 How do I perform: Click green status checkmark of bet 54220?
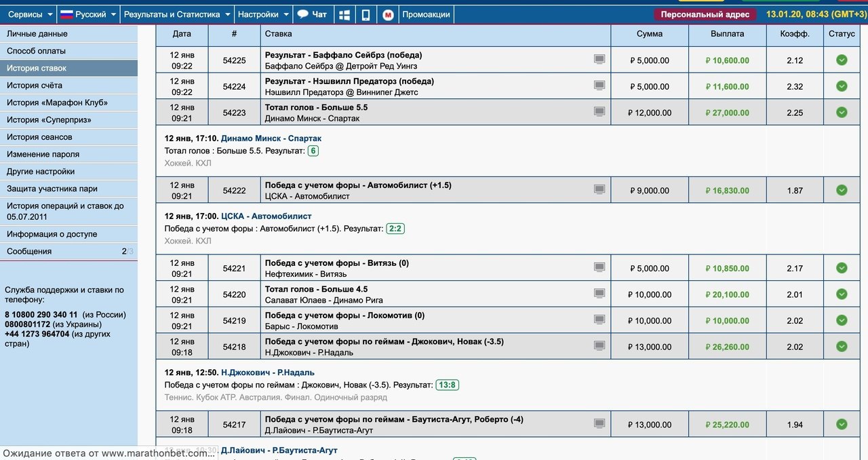pos(842,294)
